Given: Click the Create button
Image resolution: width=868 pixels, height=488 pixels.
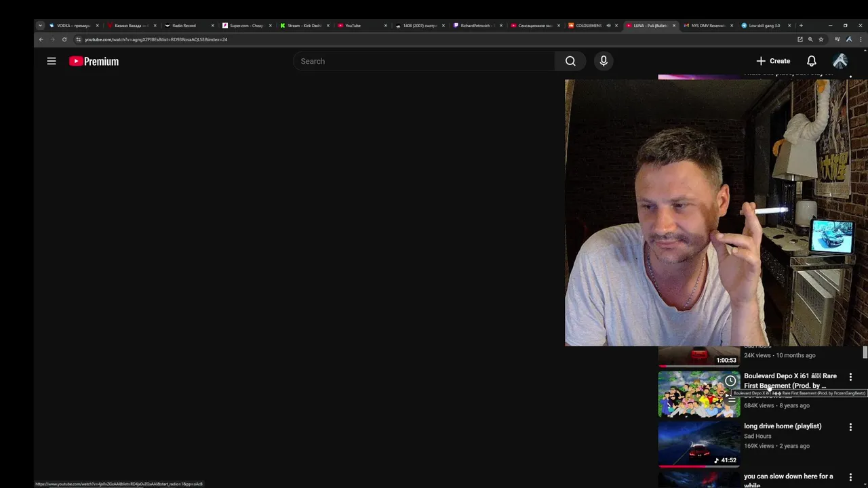Looking at the screenshot, I should pyautogui.click(x=773, y=61).
